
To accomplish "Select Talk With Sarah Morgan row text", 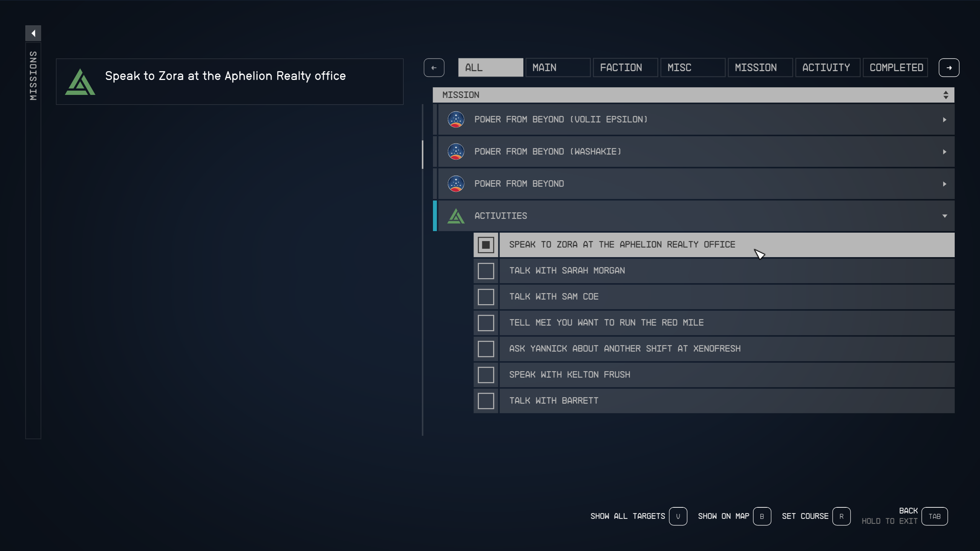I will click(x=567, y=271).
